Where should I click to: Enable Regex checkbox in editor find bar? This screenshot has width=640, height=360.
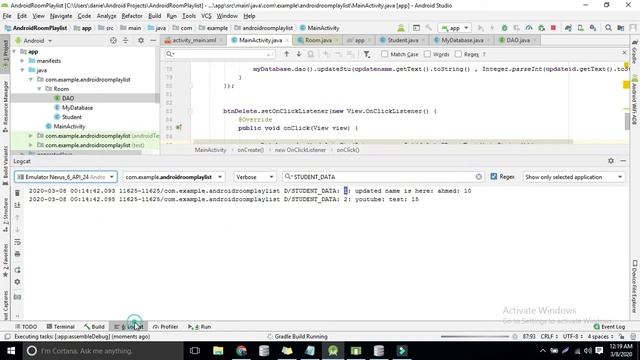pyautogui.click(x=458, y=54)
